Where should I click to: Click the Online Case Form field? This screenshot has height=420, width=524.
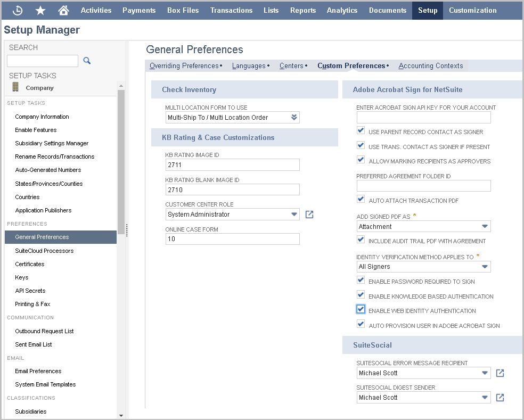[x=232, y=239]
